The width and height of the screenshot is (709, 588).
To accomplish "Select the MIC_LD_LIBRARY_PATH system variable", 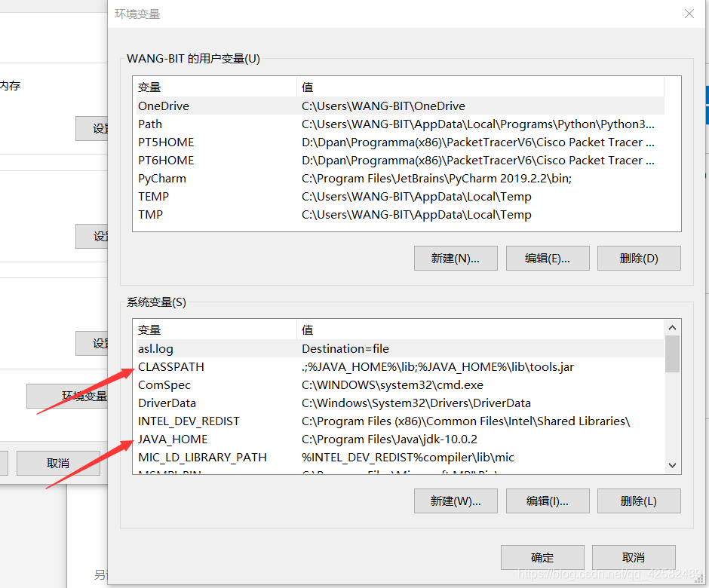I will [x=401, y=457].
